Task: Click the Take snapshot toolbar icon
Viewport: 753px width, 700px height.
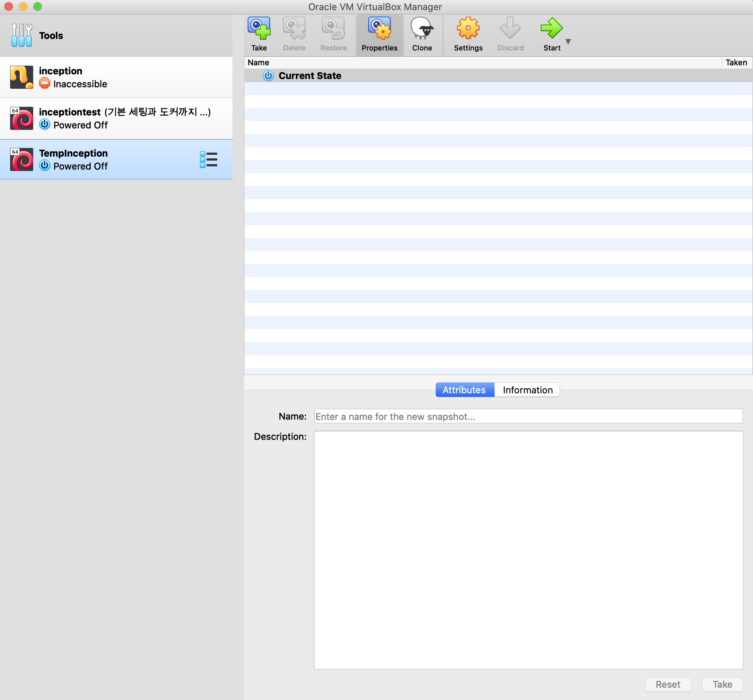Action: coord(259,29)
